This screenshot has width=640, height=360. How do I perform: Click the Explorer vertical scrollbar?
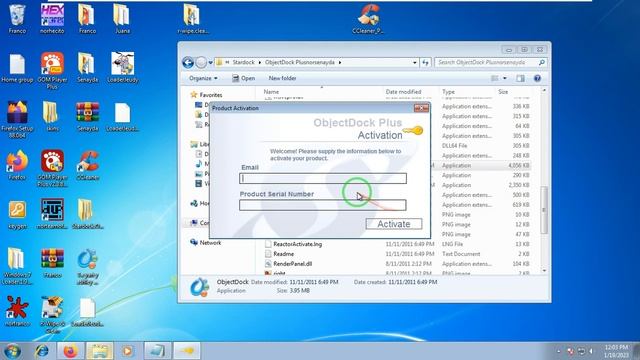pyautogui.click(x=544, y=210)
